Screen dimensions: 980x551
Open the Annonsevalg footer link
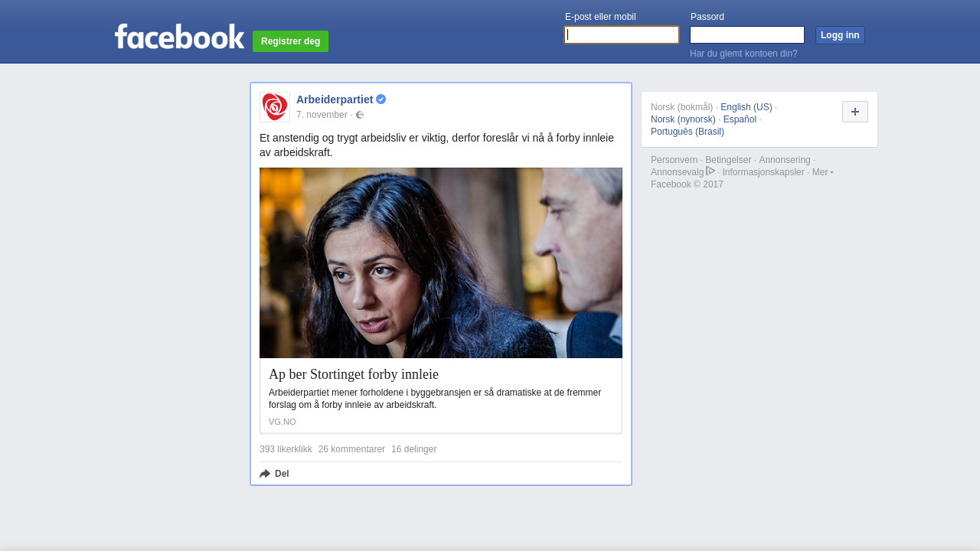click(x=678, y=172)
